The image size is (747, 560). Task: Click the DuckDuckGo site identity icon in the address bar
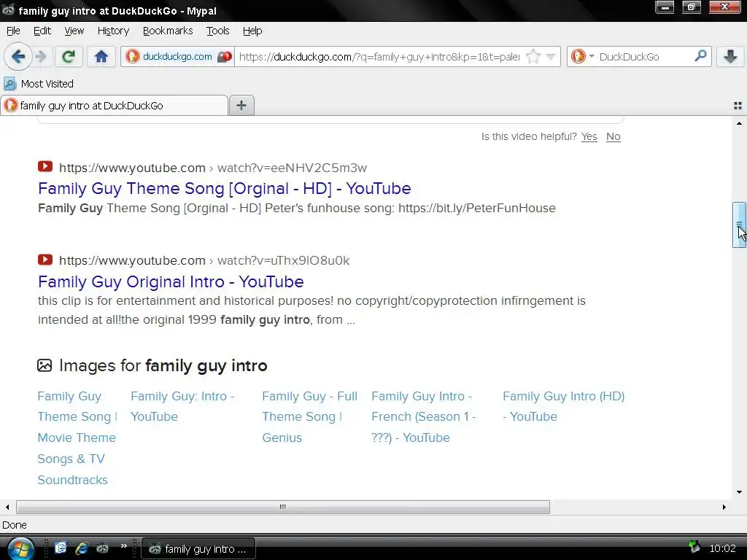click(133, 57)
